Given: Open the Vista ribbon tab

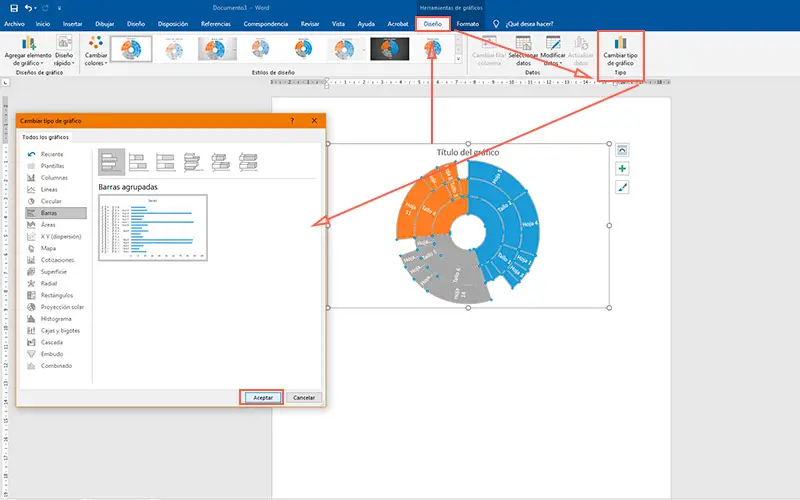Looking at the screenshot, I should pyautogui.click(x=338, y=24).
